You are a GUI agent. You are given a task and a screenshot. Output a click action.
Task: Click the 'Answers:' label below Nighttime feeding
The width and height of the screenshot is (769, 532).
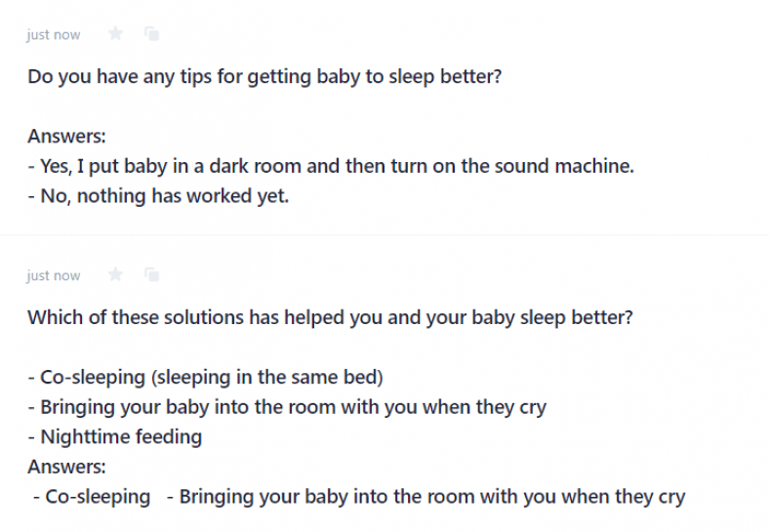[x=66, y=467]
